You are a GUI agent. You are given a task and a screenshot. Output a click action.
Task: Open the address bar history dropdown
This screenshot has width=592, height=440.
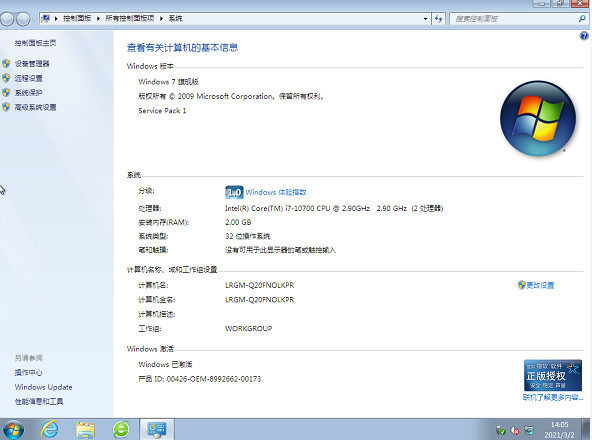point(426,19)
